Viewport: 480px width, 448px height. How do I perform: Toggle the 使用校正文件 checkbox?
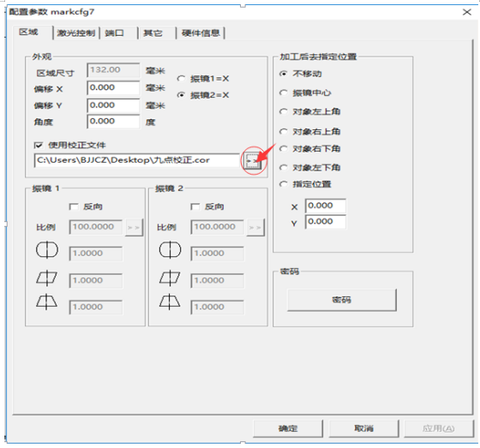[39, 145]
